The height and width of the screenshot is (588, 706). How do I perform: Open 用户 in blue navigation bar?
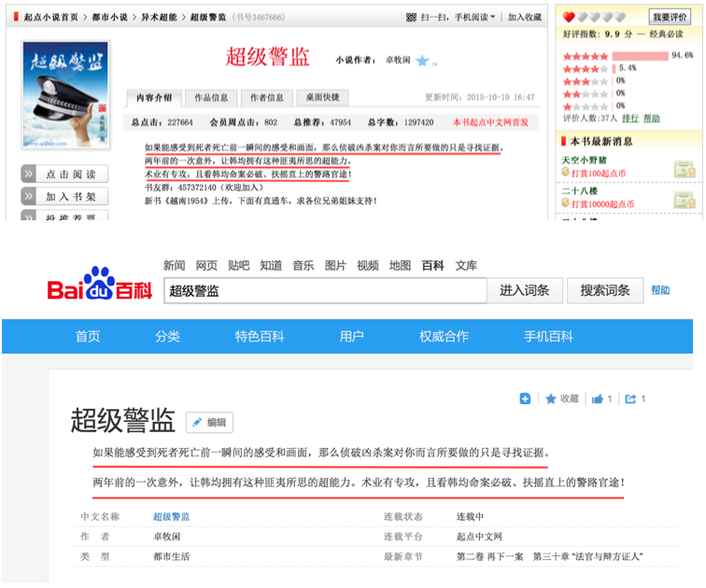click(x=352, y=337)
